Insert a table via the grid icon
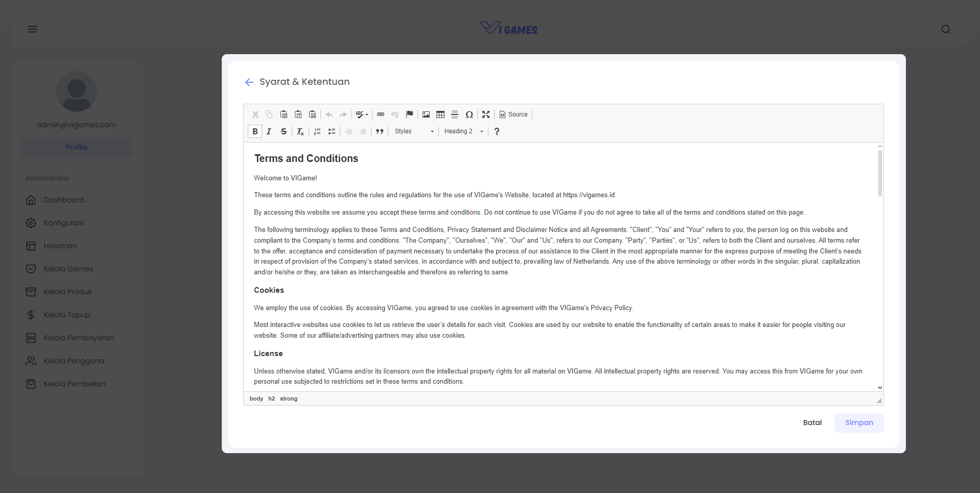The image size is (980, 493). [440, 114]
